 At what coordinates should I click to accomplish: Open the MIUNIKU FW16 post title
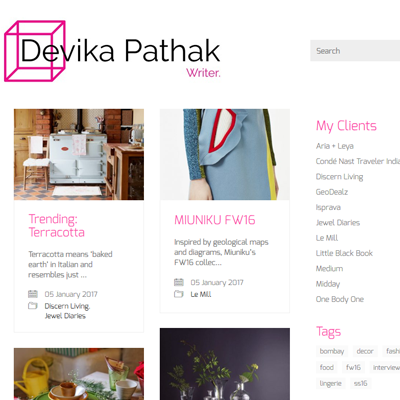coord(215,220)
